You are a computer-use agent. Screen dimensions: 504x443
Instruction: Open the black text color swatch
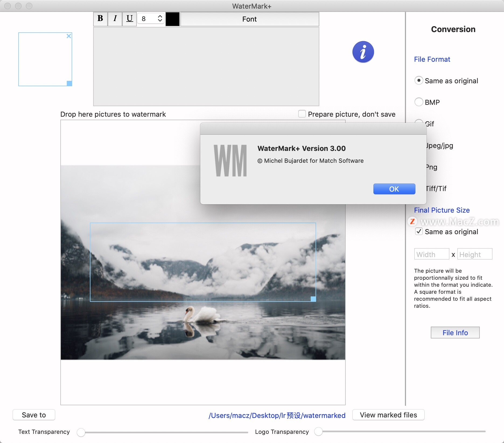click(173, 19)
